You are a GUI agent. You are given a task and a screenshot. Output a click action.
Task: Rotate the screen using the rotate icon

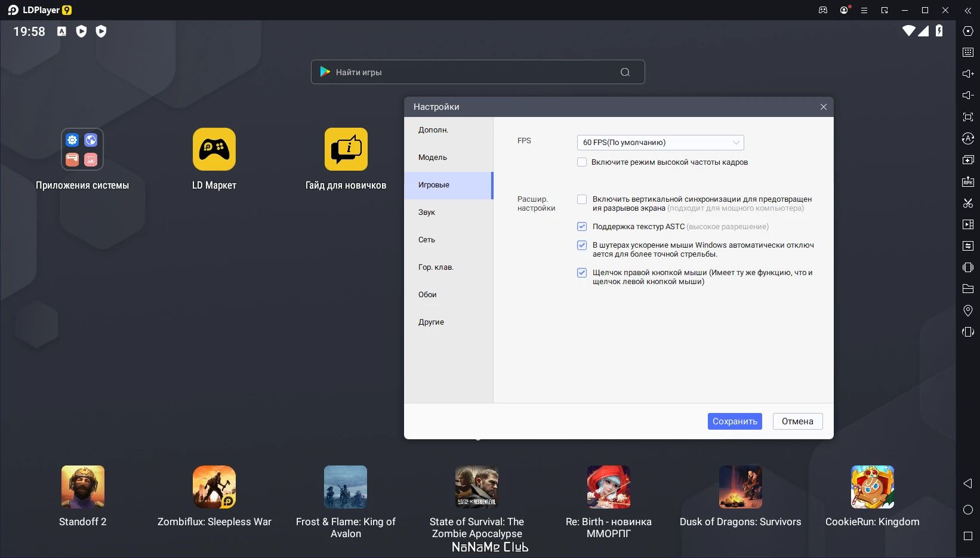pyautogui.click(x=968, y=332)
